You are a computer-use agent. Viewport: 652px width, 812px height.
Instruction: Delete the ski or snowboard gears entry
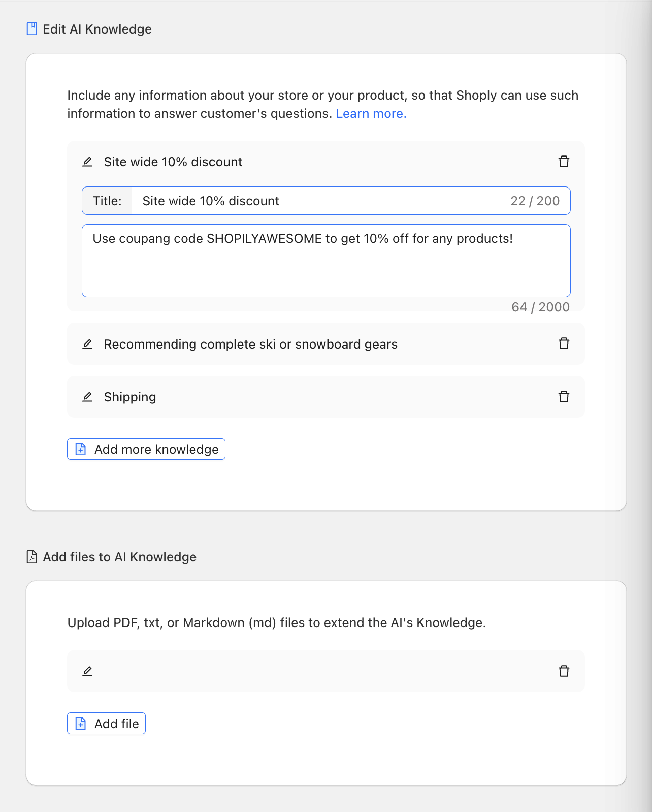tap(564, 343)
